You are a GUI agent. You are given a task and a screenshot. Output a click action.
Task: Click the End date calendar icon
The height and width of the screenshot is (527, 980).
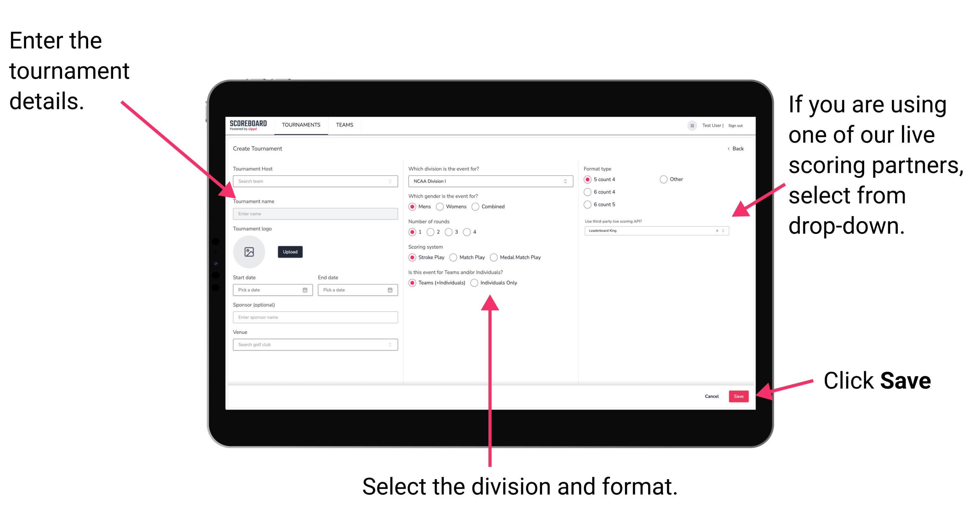(390, 290)
